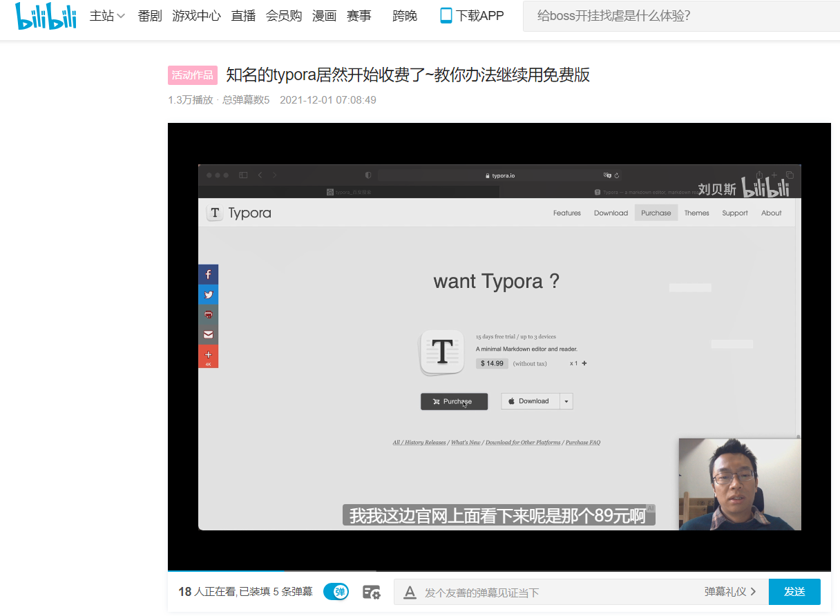This screenshot has width=840, height=616.
Task: Click the Apple Download button
Action: [x=530, y=401]
